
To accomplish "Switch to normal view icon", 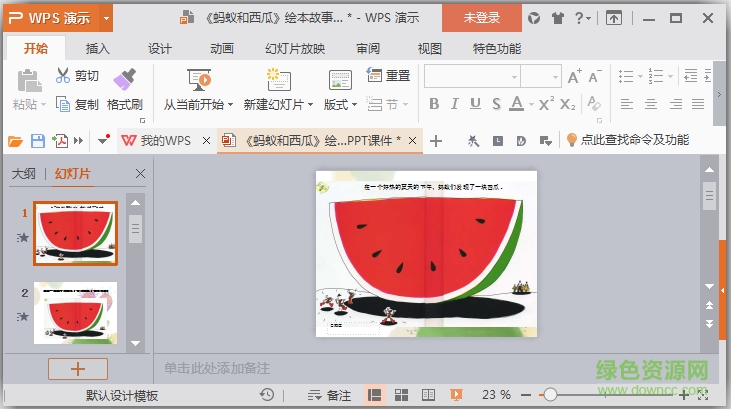I will pos(374,395).
